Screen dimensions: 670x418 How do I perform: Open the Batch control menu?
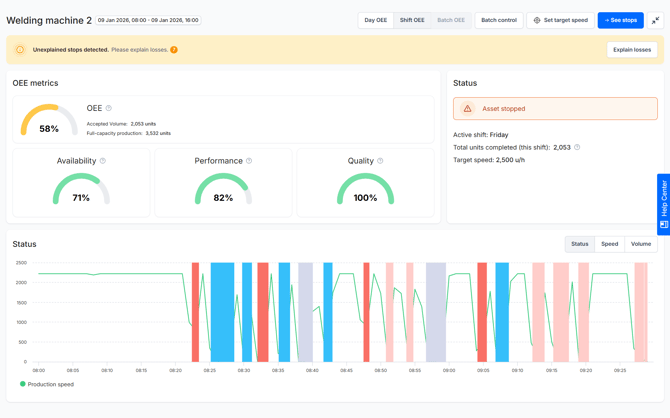(499, 20)
